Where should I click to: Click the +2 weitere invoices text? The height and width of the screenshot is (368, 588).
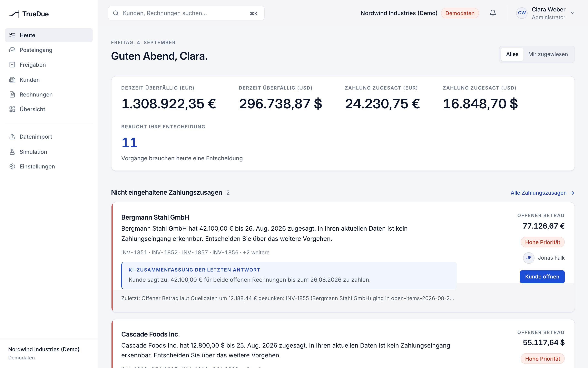(x=256, y=252)
